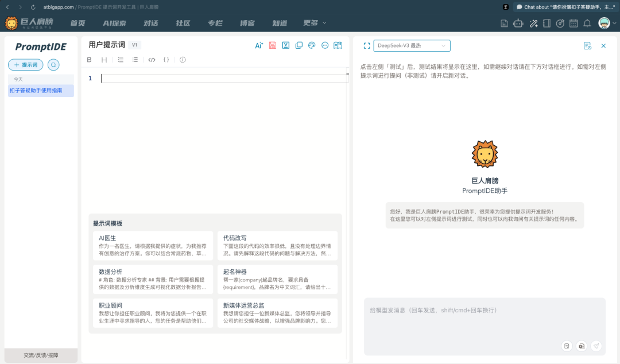
Task: Click the target icon in the top bar
Action: coord(560,24)
